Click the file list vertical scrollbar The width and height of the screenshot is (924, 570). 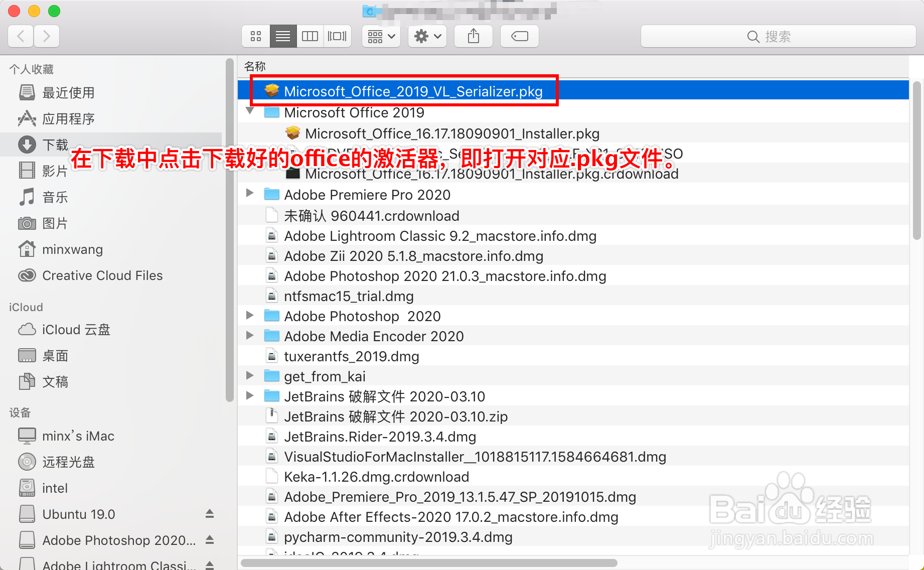pyautogui.click(x=917, y=161)
